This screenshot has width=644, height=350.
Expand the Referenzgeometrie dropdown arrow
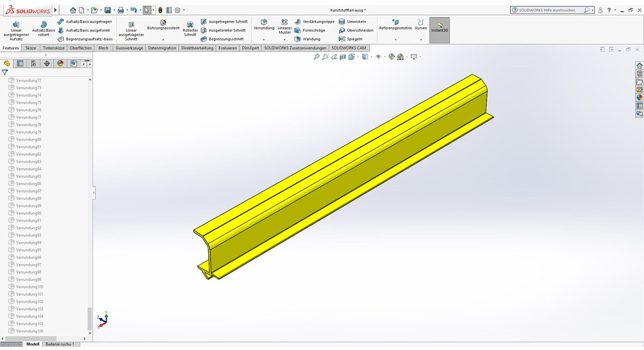point(396,40)
